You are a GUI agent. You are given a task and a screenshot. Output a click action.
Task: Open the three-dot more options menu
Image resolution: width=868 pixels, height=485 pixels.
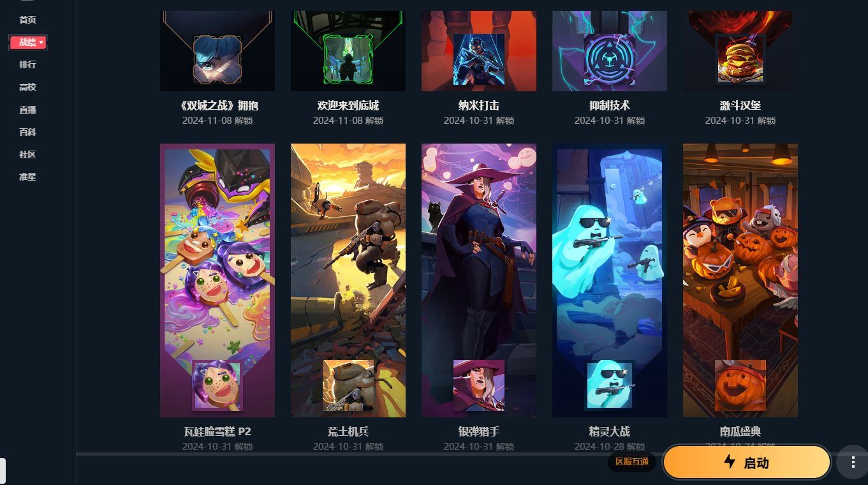coord(853,462)
